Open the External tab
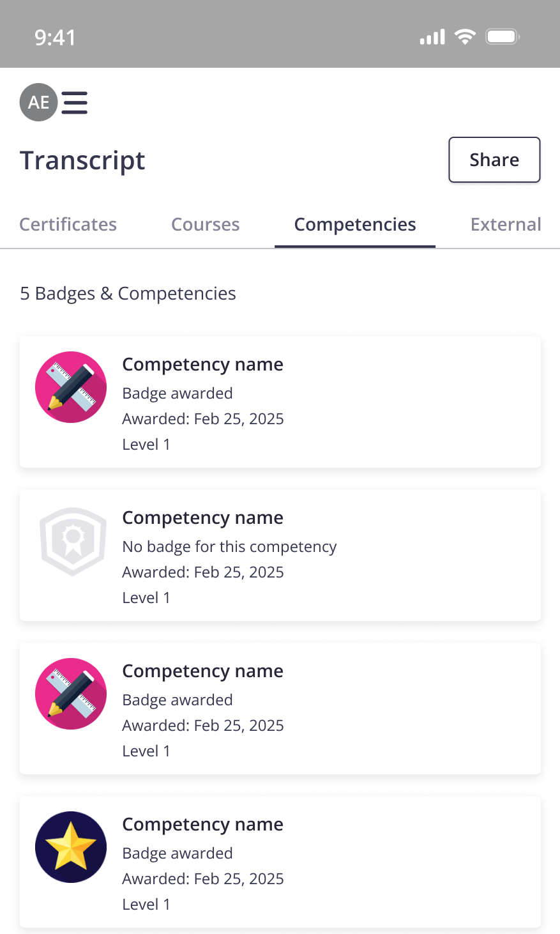Viewport: 560px width, 934px height. 506,225
